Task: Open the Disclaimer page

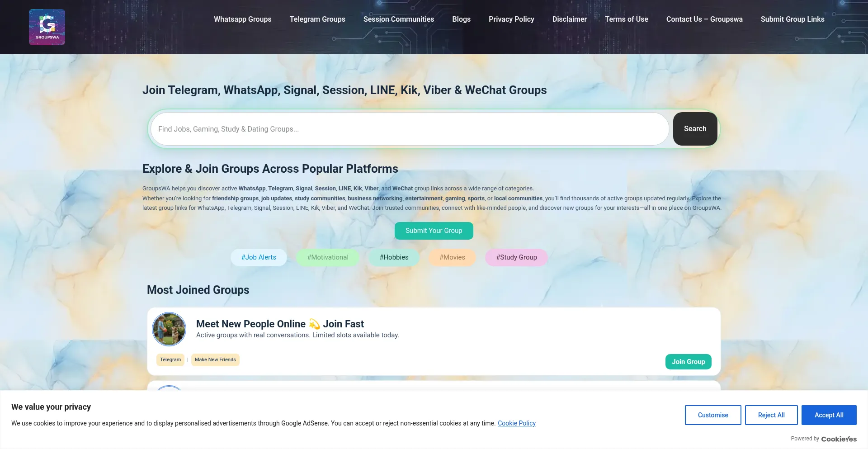Action: [x=570, y=19]
